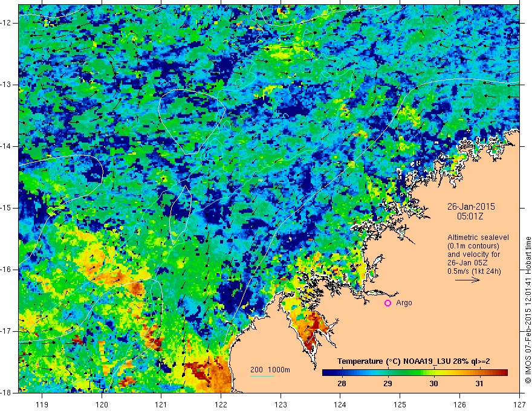Click the 'and velocity for' legend text
The image size is (532, 411).
[x=473, y=254]
